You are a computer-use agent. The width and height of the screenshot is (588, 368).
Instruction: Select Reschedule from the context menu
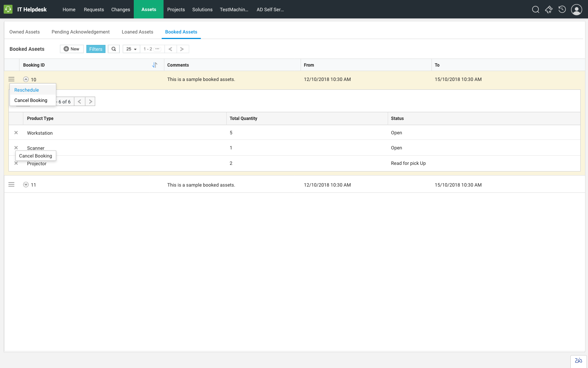[27, 90]
